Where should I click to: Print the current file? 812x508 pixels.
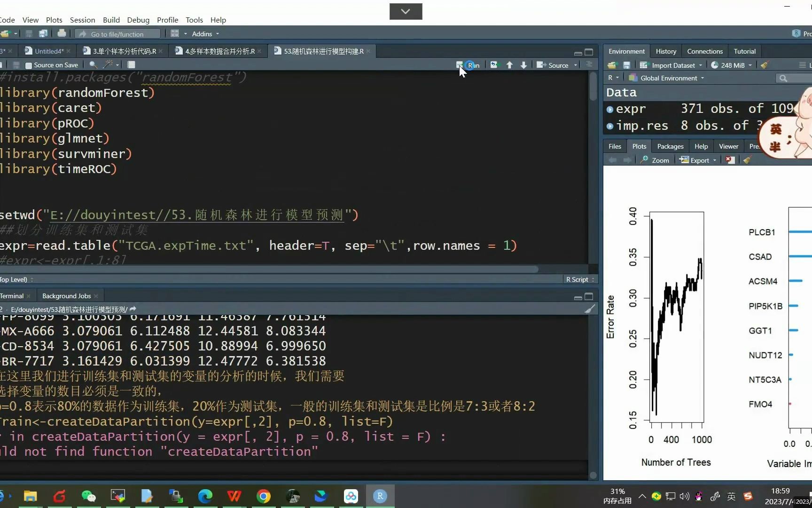pos(62,33)
